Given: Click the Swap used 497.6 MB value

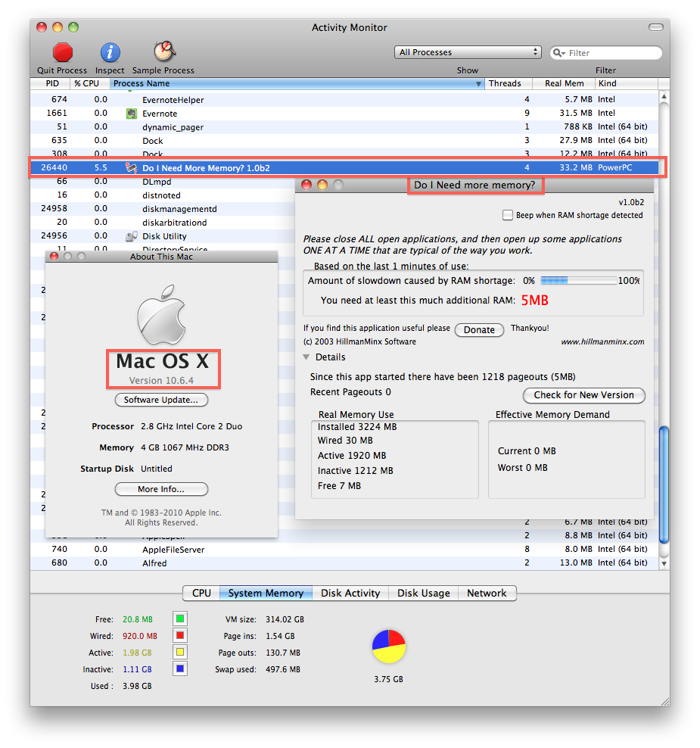Looking at the screenshot, I should point(283,669).
